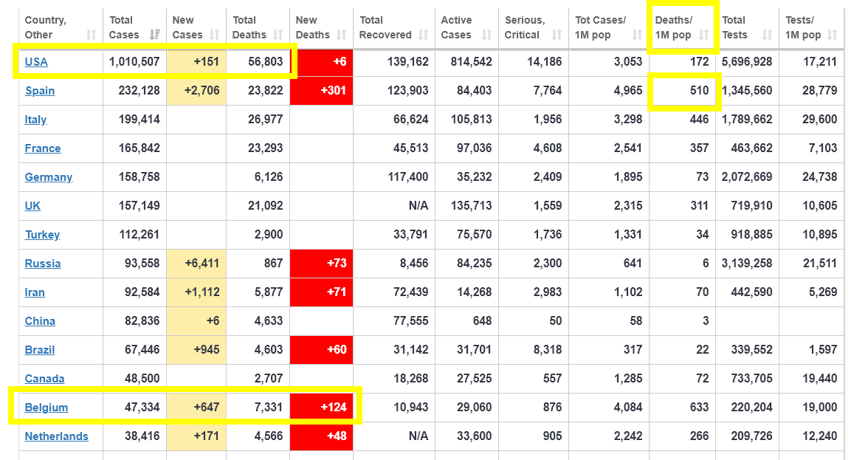This screenshot has width=868, height=460.
Task: Select Italy tests per million 29,600
Action: coord(819,119)
